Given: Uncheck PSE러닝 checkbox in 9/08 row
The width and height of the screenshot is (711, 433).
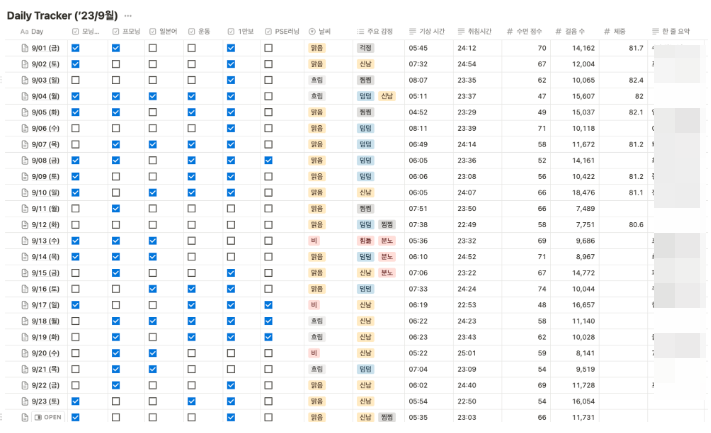Looking at the screenshot, I should pyautogui.click(x=268, y=161).
